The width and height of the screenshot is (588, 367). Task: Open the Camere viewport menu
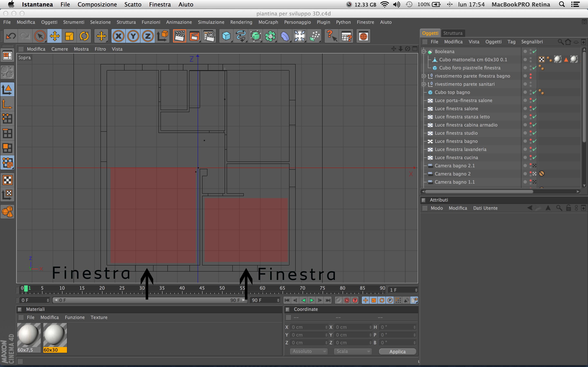60,49
